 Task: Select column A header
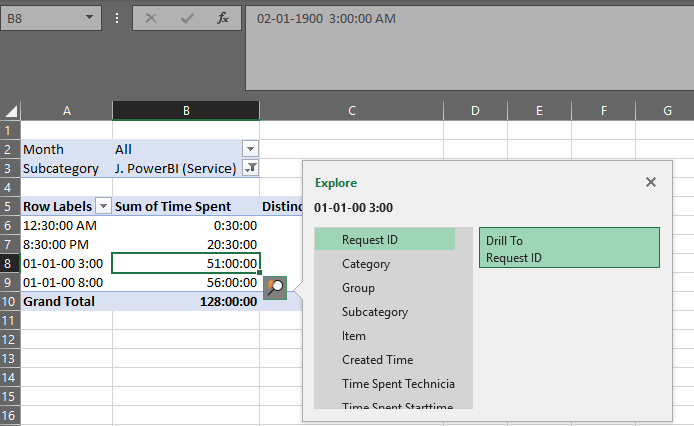pos(66,111)
